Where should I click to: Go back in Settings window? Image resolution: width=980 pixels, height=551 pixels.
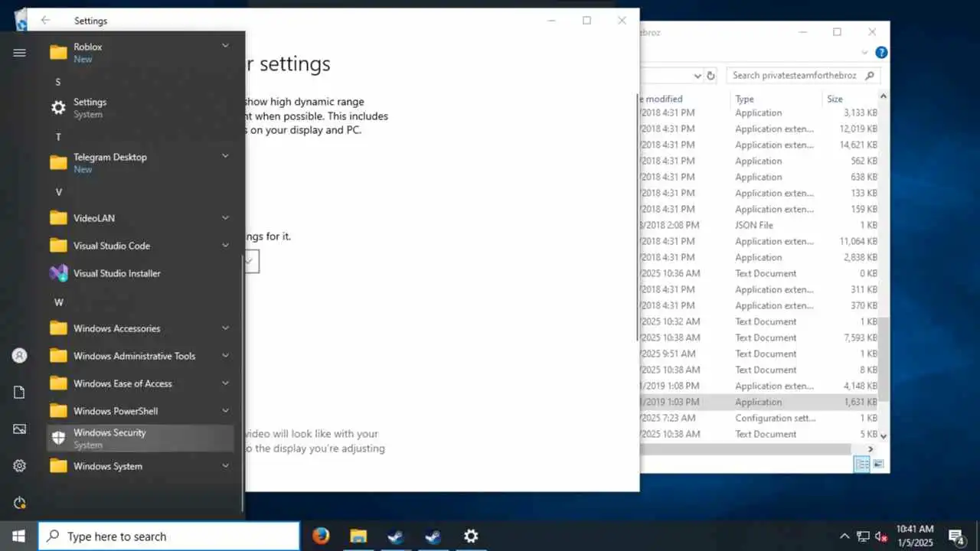(45, 21)
